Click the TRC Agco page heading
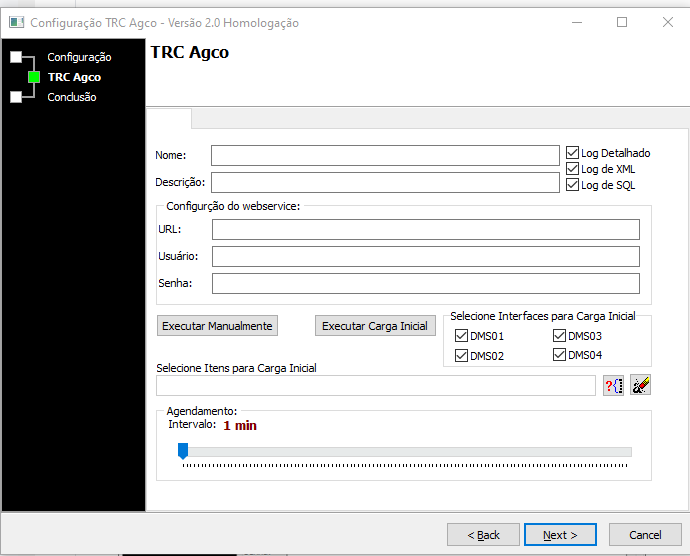 pyautogui.click(x=190, y=52)
